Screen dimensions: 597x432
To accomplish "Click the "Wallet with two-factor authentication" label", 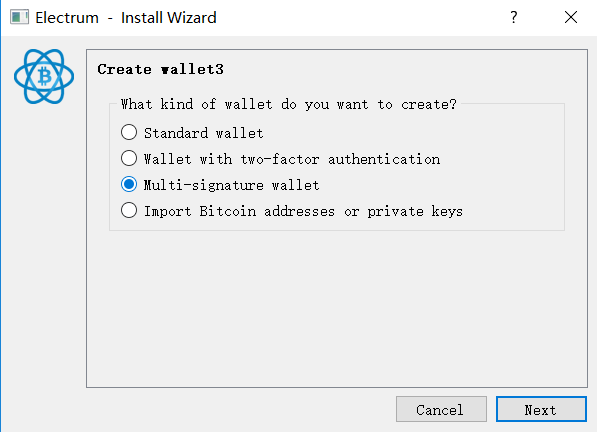I will point(292,159).
